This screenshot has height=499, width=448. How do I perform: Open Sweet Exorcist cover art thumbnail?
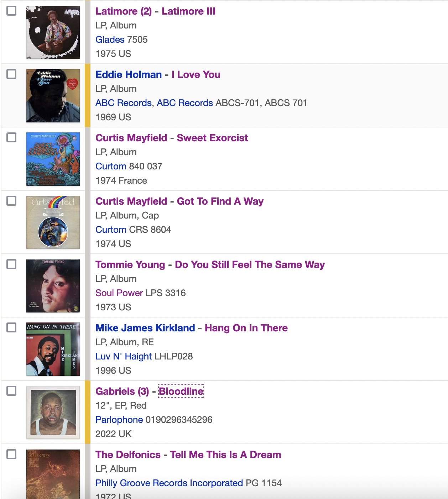coord(53,159)
